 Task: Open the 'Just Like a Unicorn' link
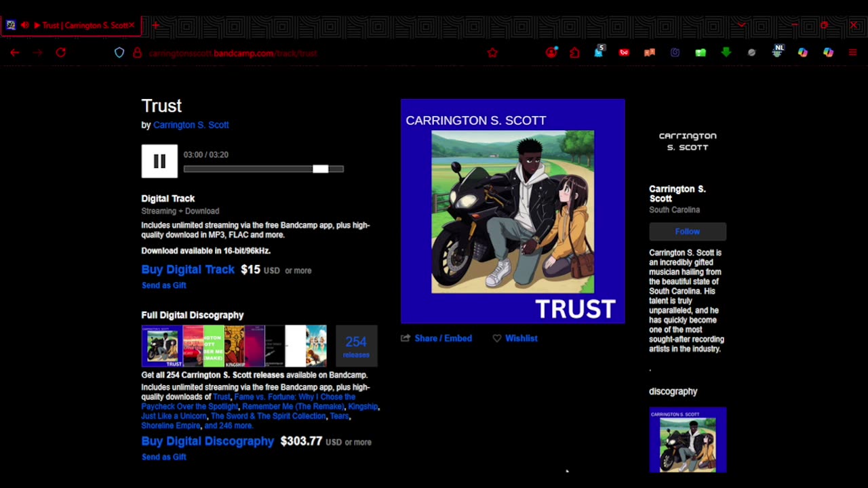pos(173,416)
